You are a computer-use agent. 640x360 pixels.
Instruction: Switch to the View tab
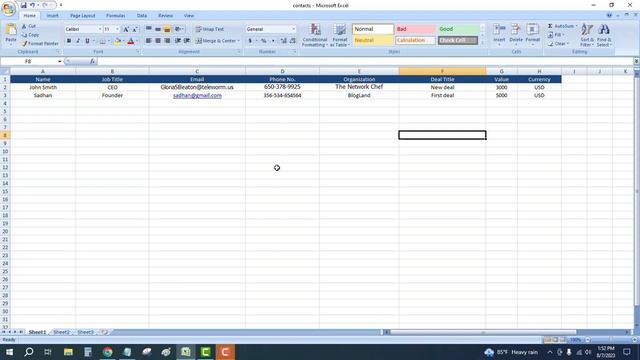point(189,16)
